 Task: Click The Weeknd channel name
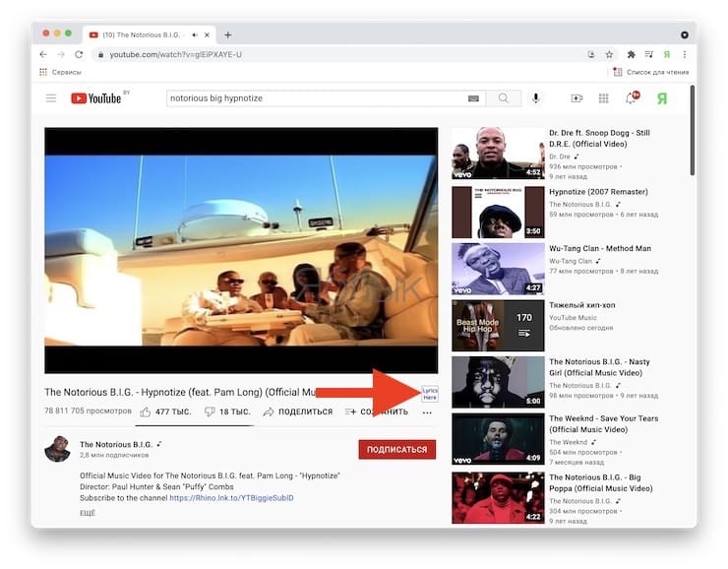[569, 442]
